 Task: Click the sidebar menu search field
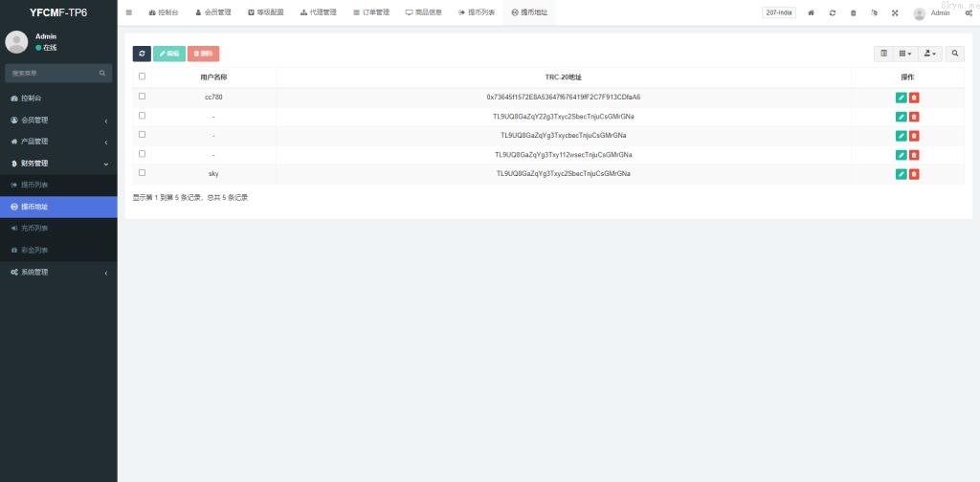pyautogui.click(x=53, y=73)
